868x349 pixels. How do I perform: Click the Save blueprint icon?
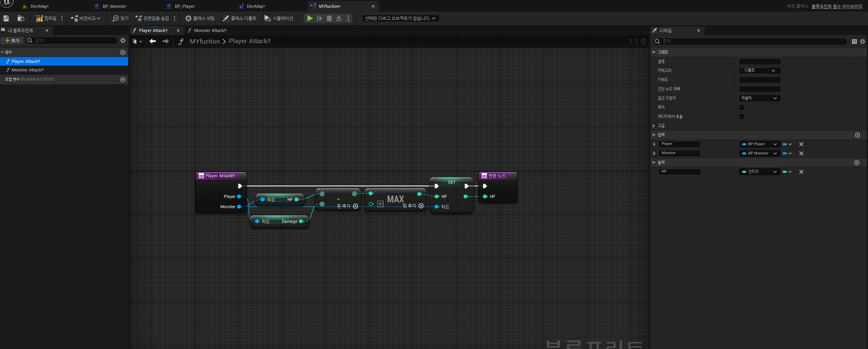coord(6,18)
